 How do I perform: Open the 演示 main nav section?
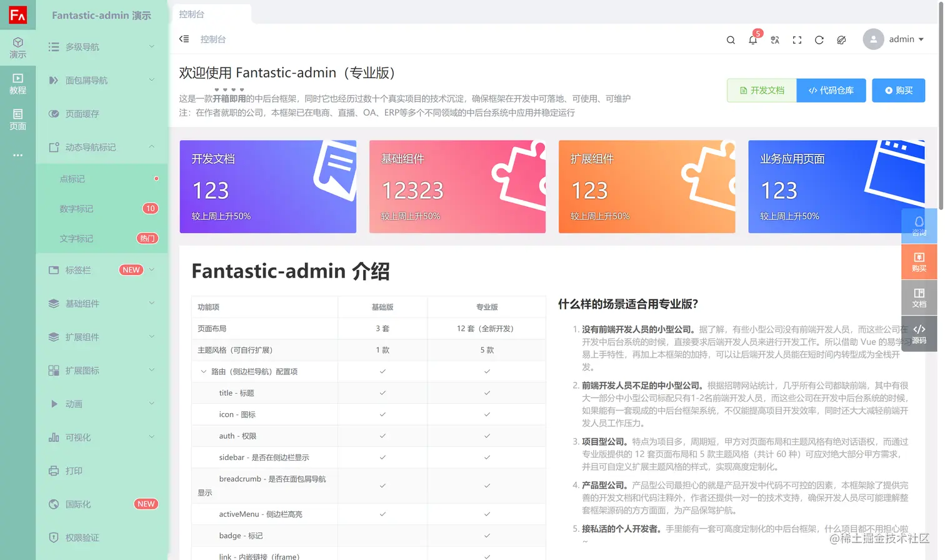17,47
